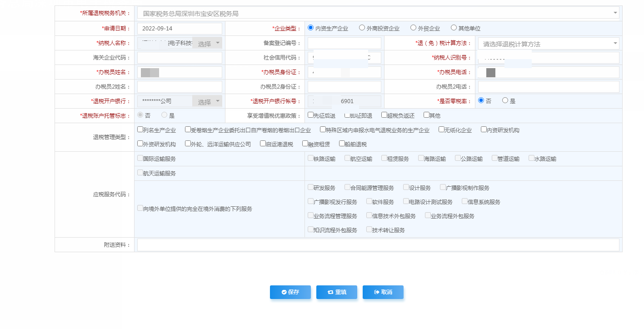Click the 办税员姓名 input field

(180, 72)
